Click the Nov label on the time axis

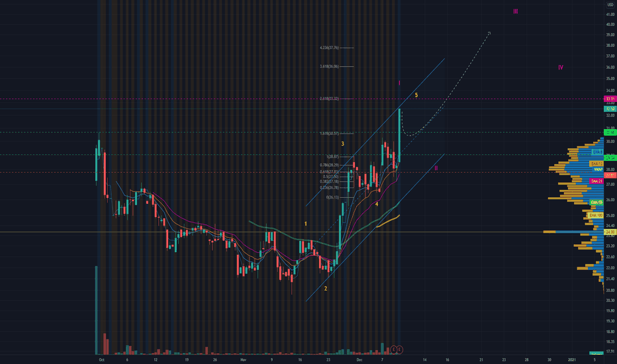(x=243, y=359)
